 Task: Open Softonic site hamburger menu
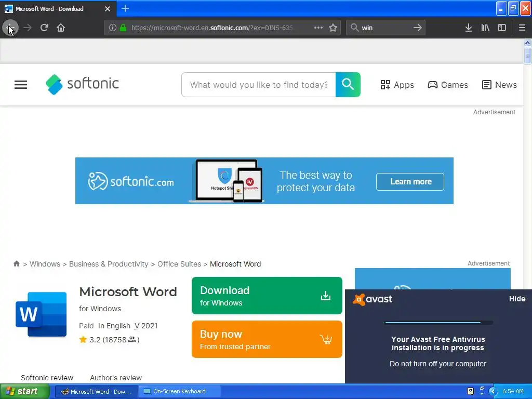click(x=21, y=85)
